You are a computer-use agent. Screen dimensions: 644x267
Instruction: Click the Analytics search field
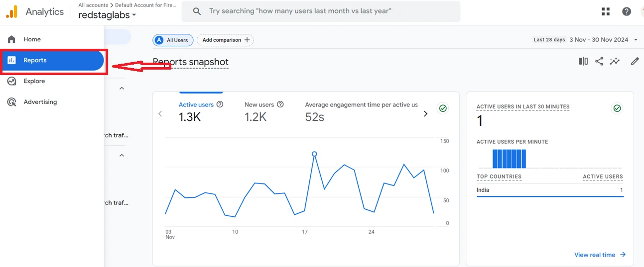tap(321, 11)
